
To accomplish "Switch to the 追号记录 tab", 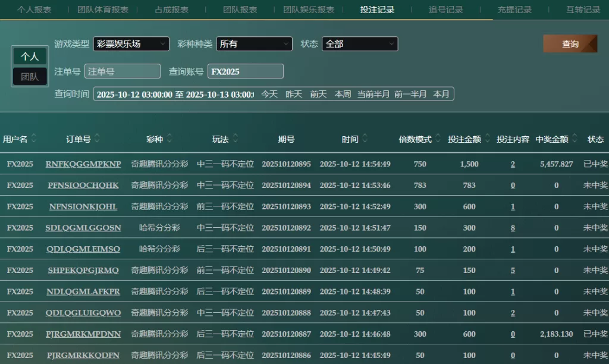I will (x=445, y=10).
